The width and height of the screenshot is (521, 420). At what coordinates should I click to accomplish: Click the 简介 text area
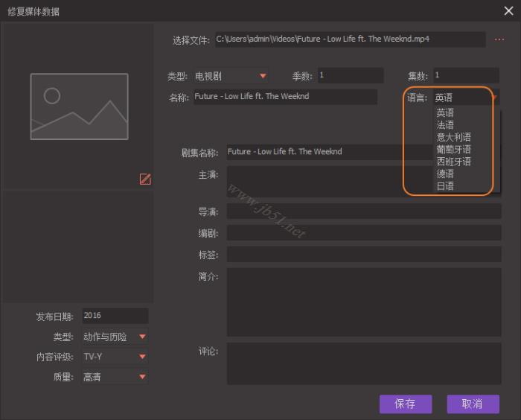point(364,302)
